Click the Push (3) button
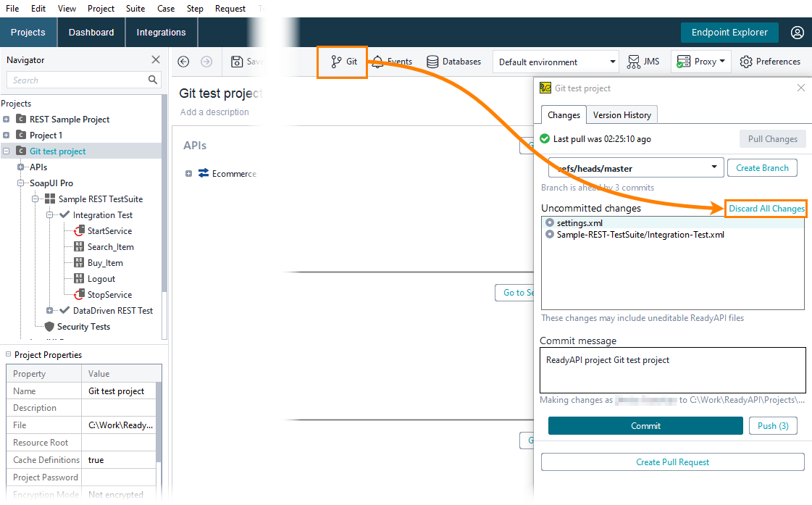 pyautogui.click(x=773, y=426)
